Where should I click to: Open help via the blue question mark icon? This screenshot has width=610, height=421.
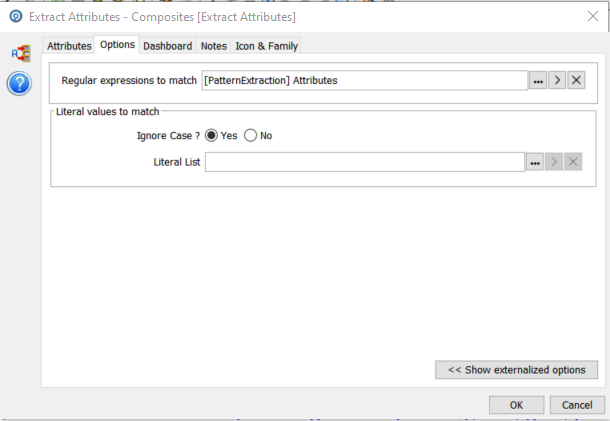tap(19, 84)
